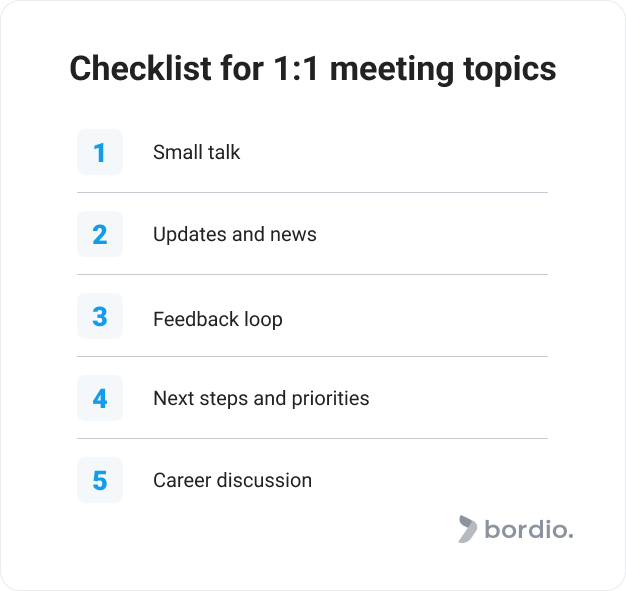Screen dimensions: 626x591
Task: Click the word 'topics' in title
Action: click(x=509, y=70)
